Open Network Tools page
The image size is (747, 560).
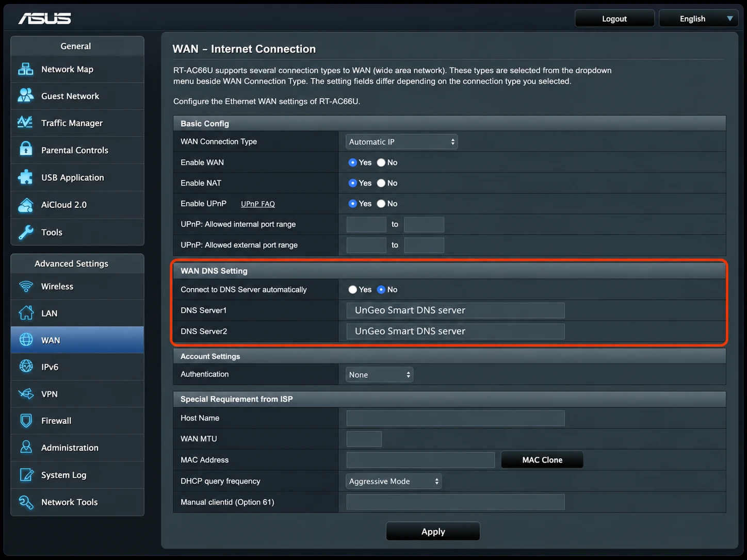click(77, 502)
